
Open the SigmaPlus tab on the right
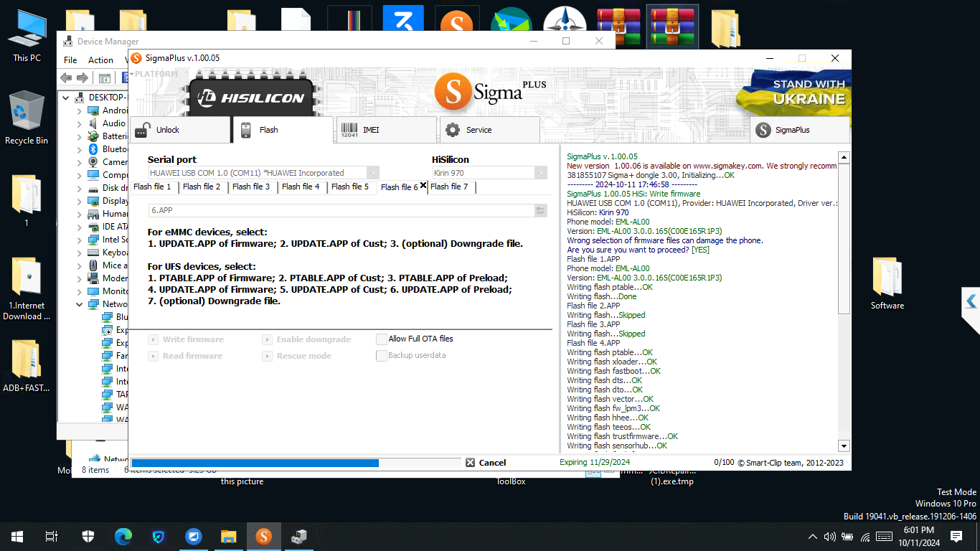800,130
